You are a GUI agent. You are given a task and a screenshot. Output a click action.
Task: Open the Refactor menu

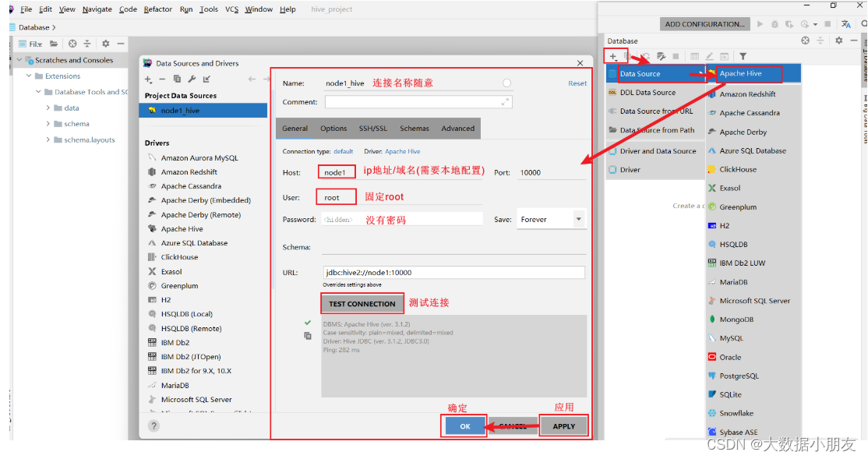pyautogui.click(x=157, y=9)
